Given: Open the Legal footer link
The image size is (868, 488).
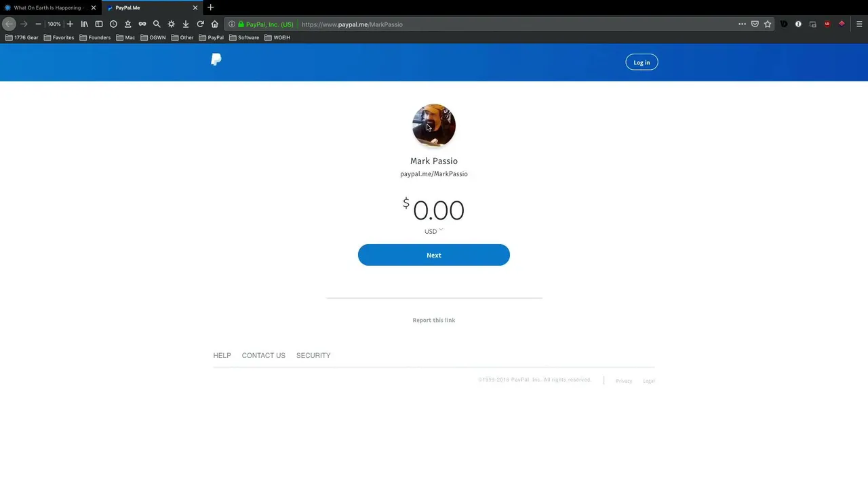Looking at the screenshot, I should coord(649,381).
